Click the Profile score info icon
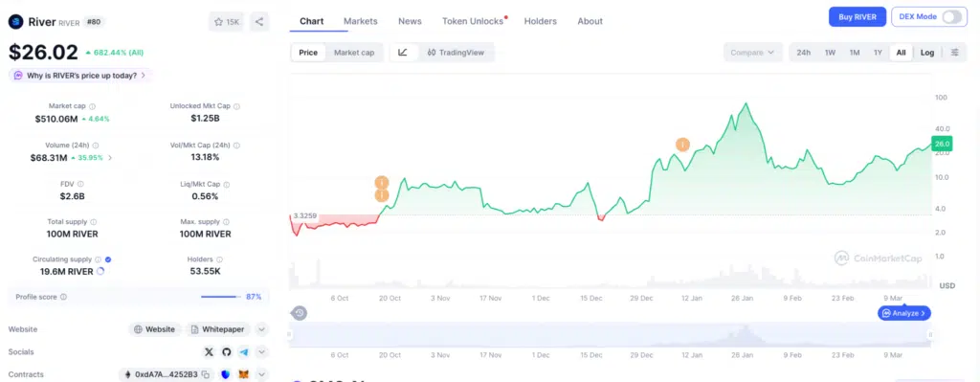 63,297
